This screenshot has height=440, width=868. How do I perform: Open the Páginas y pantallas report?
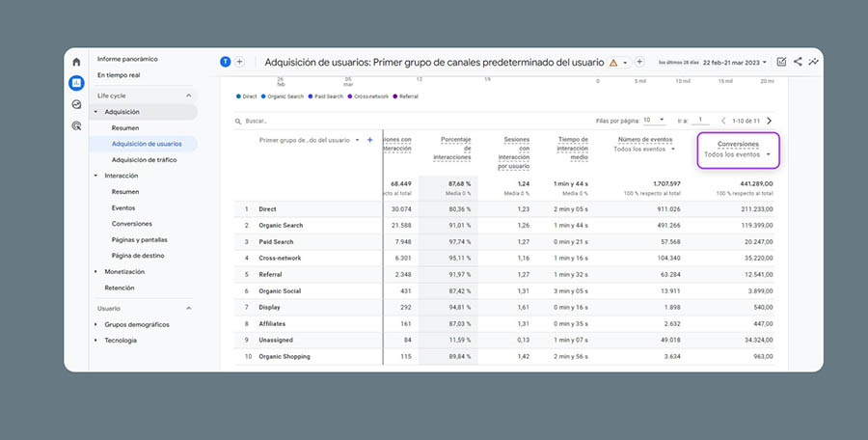pyautogui.click(x=138, y=239)
